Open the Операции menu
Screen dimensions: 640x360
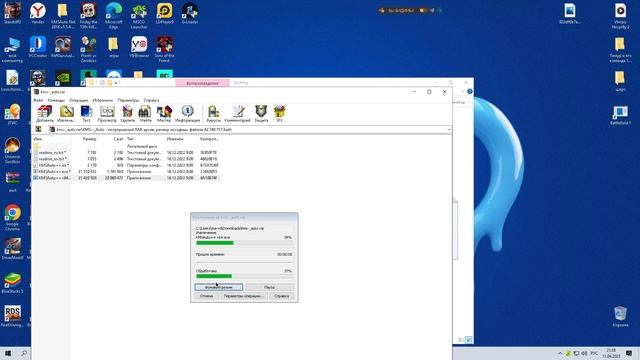[x=78, y=100]
